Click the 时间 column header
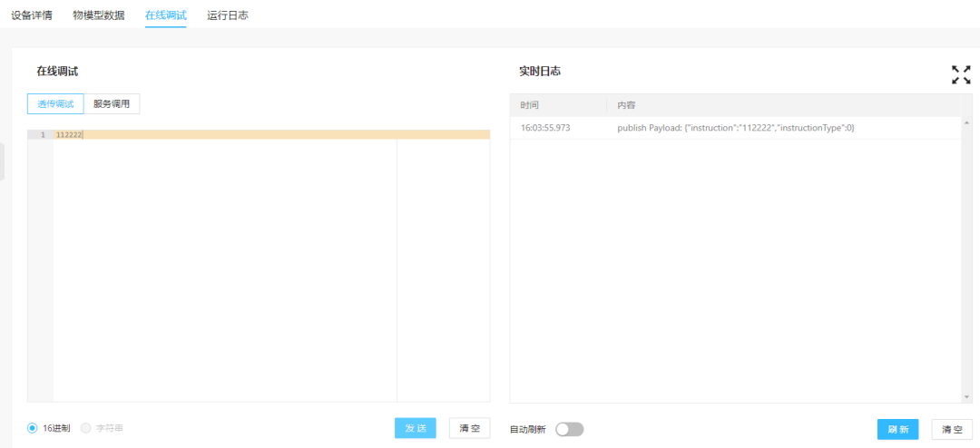The height and width of the screenshot is (448, 980). point(529,105)
